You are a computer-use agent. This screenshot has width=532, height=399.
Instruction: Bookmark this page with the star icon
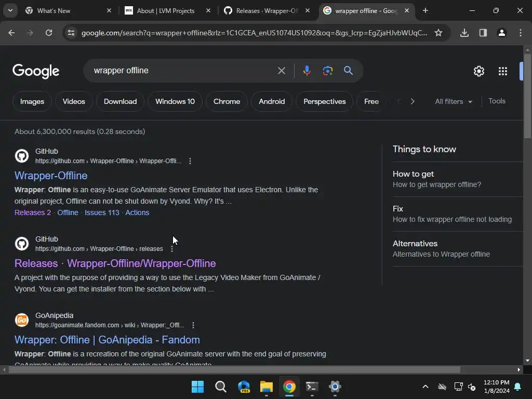coord(438,33)
